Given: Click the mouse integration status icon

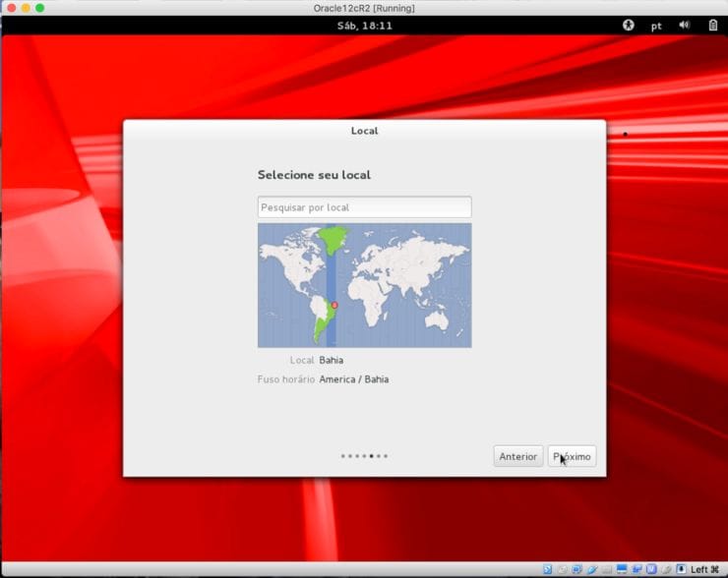Looking at the screenshot, I should (x=666, y=569).
